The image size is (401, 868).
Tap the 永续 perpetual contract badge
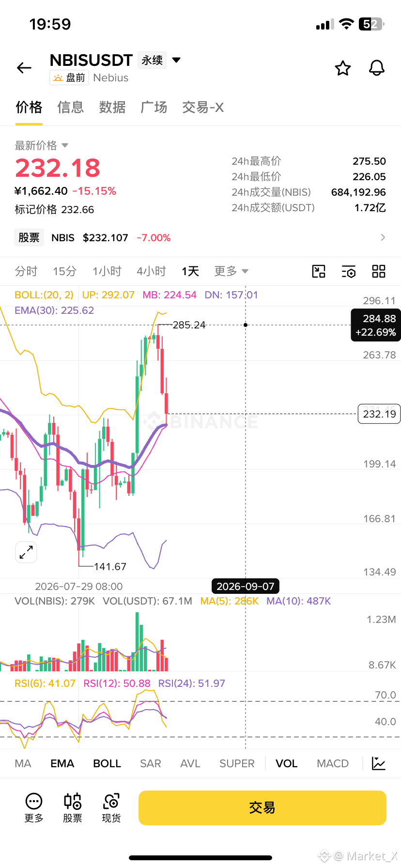click(x=152, y=60)
